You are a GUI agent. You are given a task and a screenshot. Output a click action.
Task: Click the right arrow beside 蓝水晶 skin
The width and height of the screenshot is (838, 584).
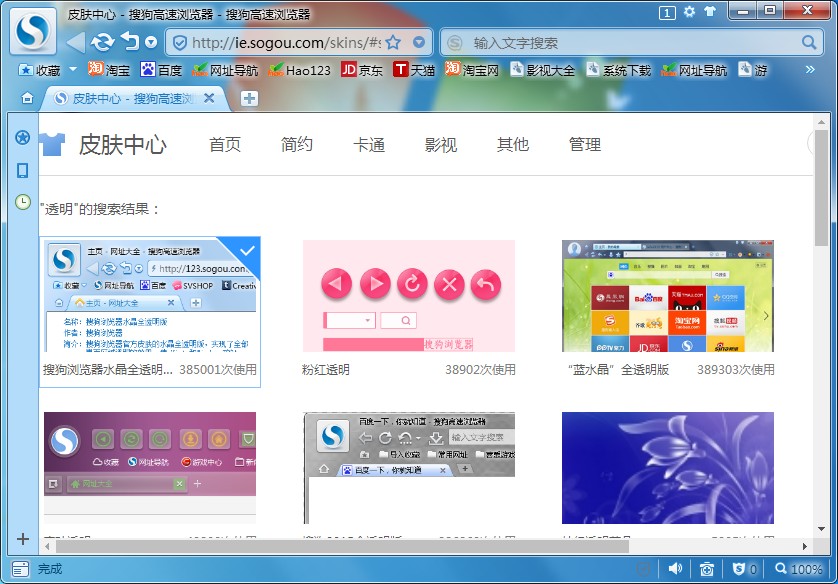[766, 315]
